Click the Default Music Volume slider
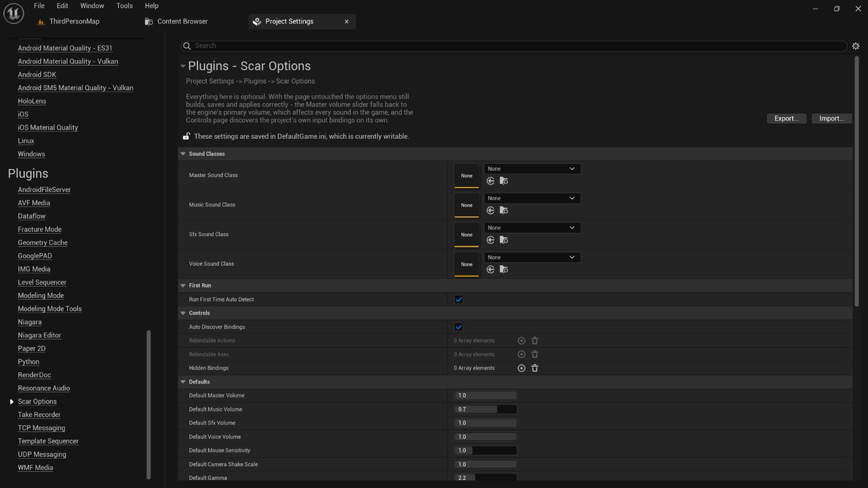This screenshot has width=868, height=488. tap(486, 409)
